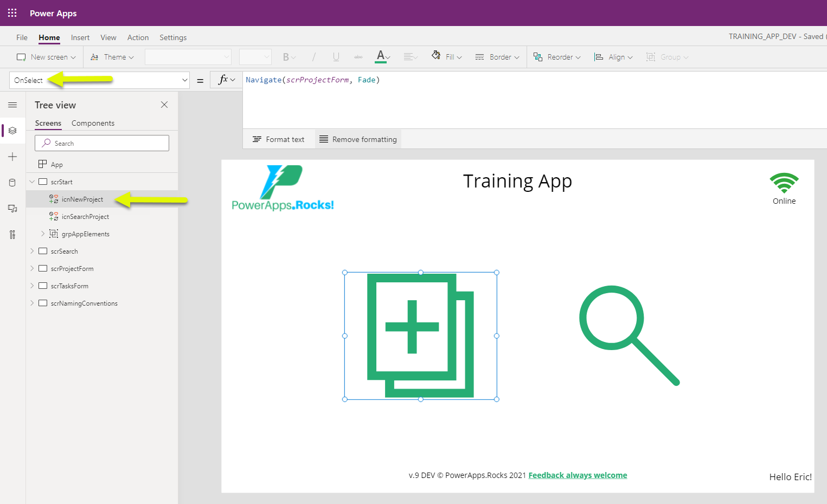827x504 pixels.
Task: Open the Theme dropdown
Action: click(112, 57)
